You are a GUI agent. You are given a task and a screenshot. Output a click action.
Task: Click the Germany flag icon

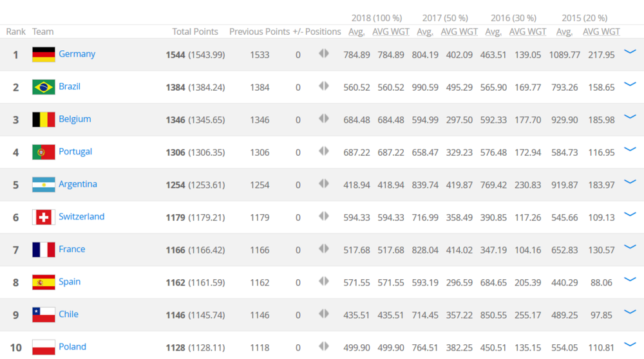coord(44,55)
